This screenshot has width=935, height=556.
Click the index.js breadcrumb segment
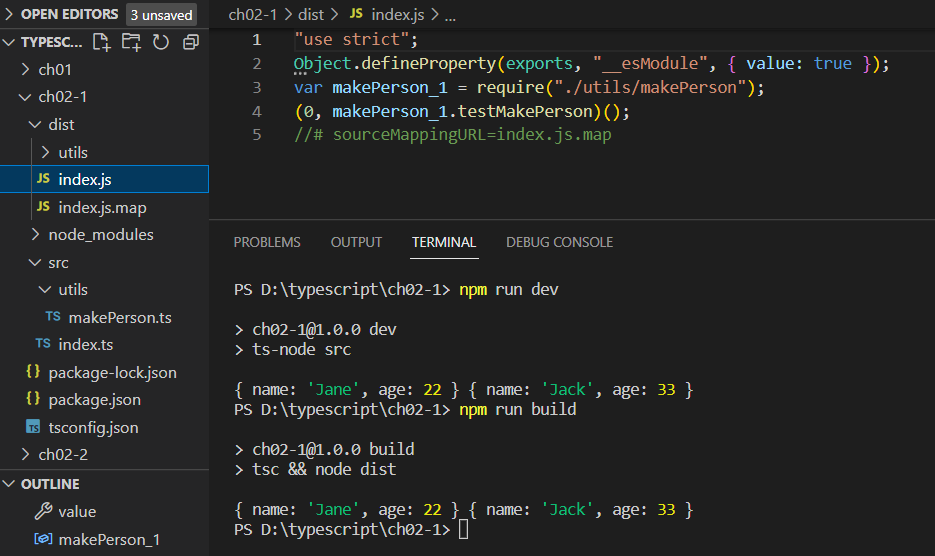(x=398, y=14)
